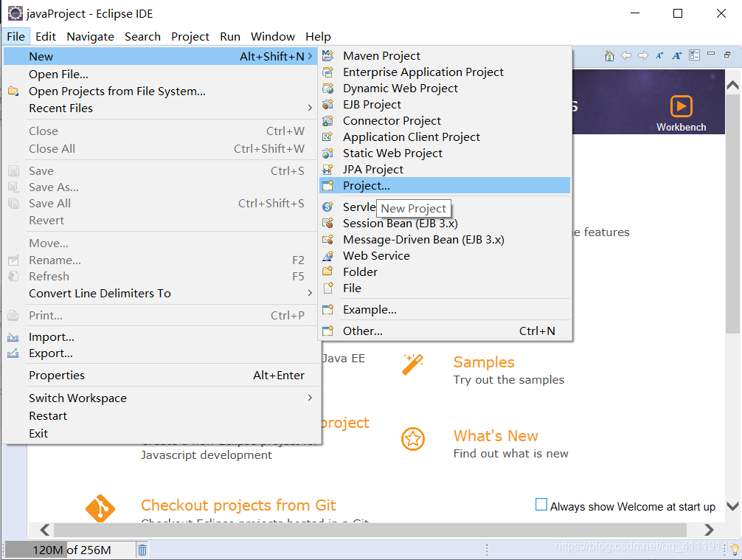The image size is (742, 560).
Task: Click the Example wizard icon
Action: pos(328,310)
